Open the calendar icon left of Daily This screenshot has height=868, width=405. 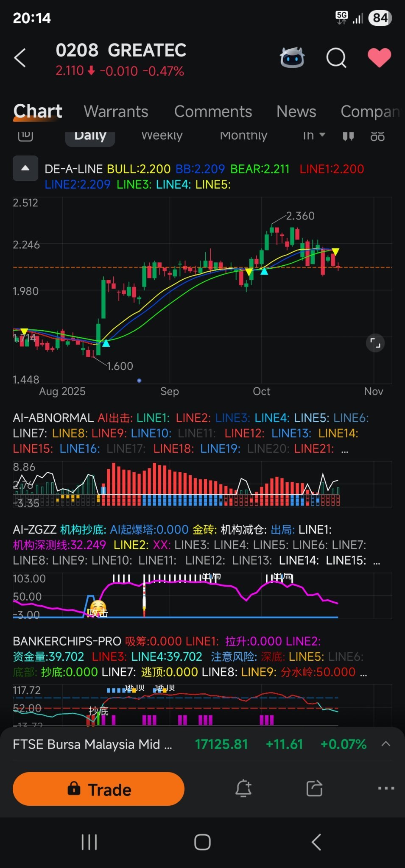click(x=25, y=136)
